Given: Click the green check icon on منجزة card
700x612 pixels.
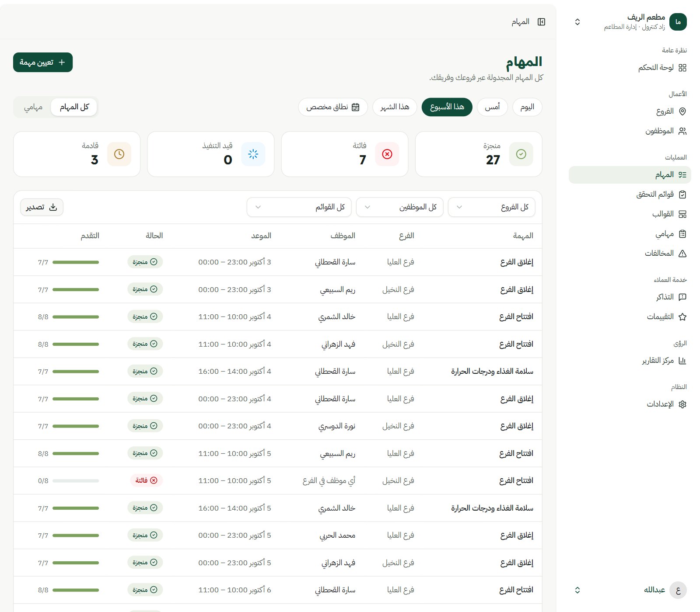Looking at the screenshot, I should pos(521,154).
